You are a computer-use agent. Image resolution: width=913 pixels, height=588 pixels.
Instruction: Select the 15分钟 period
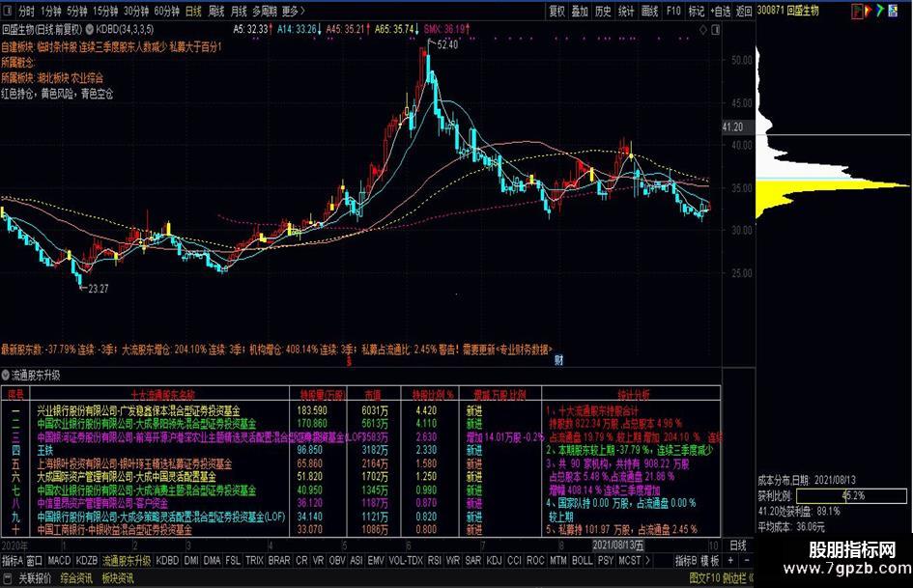point(106,11)
